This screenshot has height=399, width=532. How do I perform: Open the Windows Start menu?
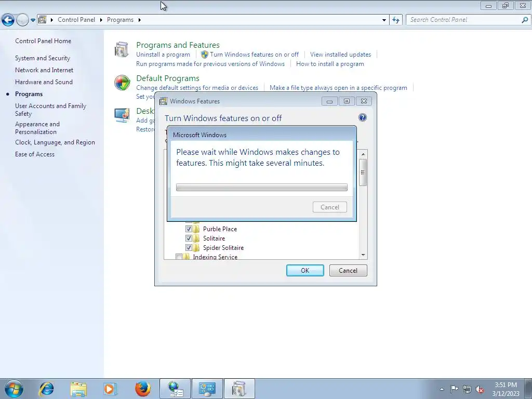(x=14, y=389)
